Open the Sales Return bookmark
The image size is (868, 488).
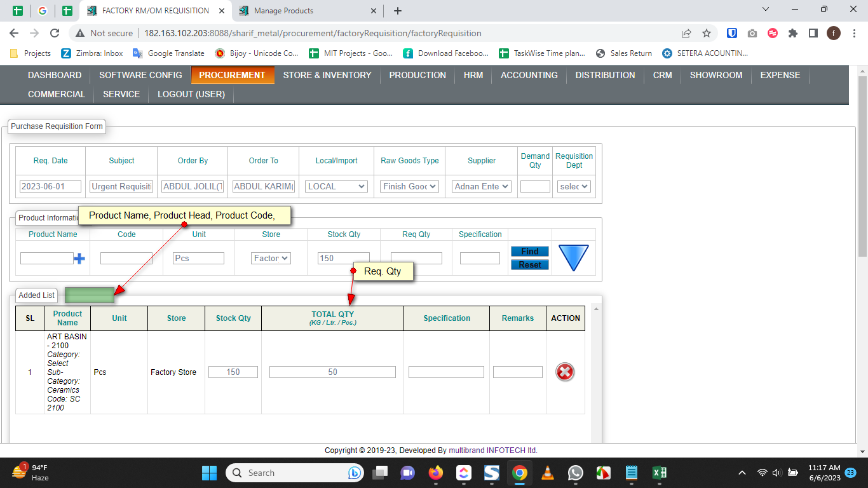(624, 53)
